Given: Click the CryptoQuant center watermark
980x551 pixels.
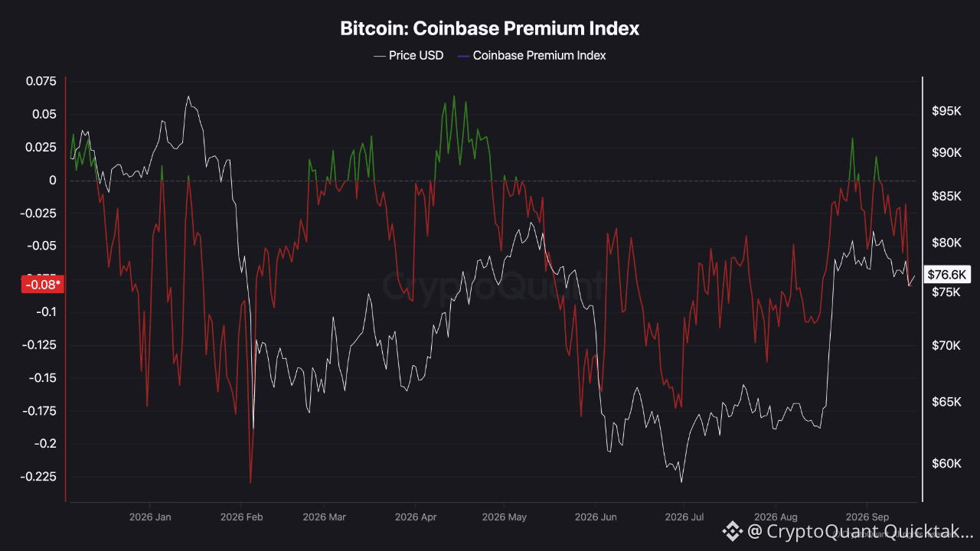Looking at the screenshot, I should point(492,287).
